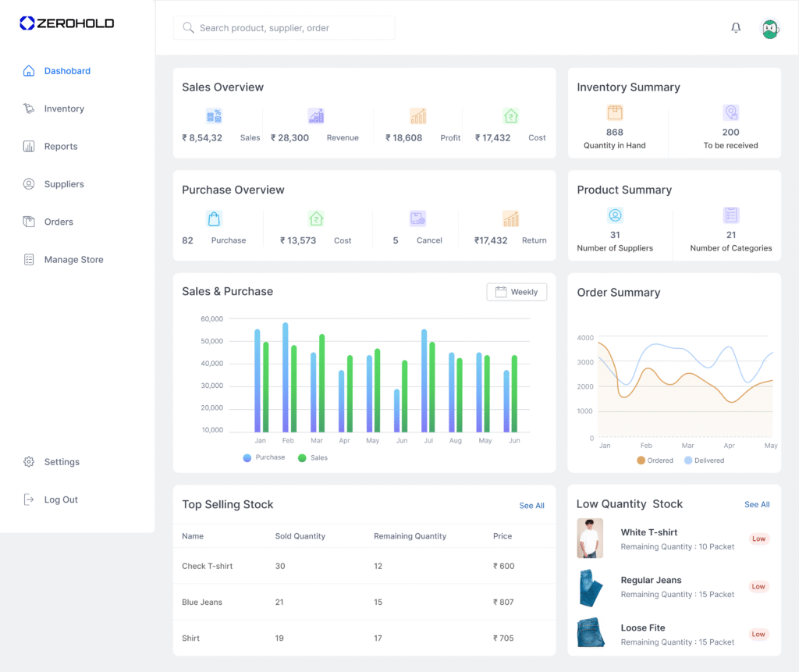Toggle the Purchase legend color dot
The image size is (799, 672).
coord(247,458)
